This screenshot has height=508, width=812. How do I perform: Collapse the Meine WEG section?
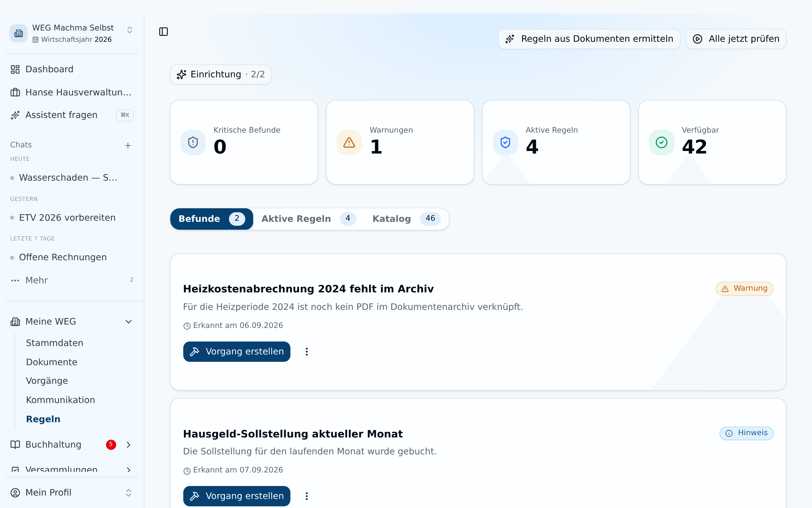(129, 322)
